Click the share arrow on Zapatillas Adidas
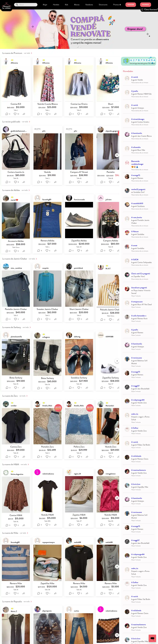 pos(87,250)
